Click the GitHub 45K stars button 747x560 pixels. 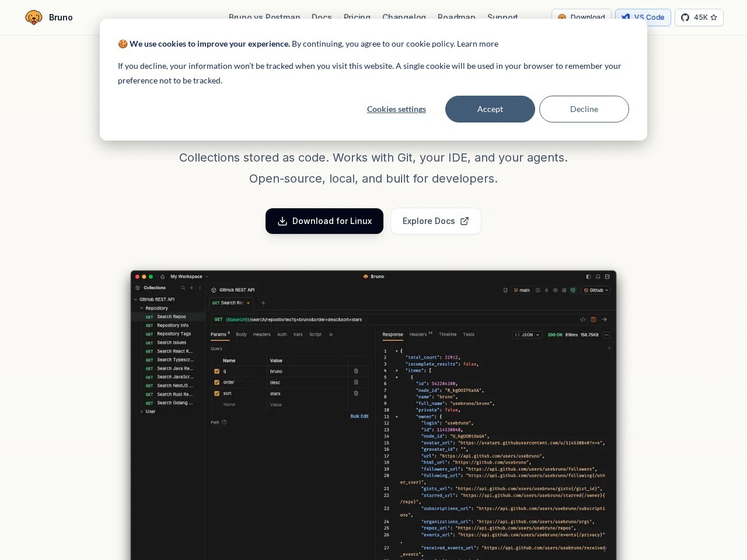pyautogui.click(x=699, y=17)
